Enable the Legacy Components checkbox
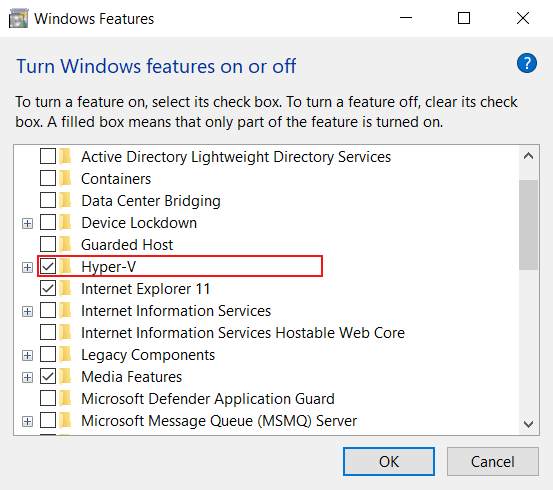 48,355
